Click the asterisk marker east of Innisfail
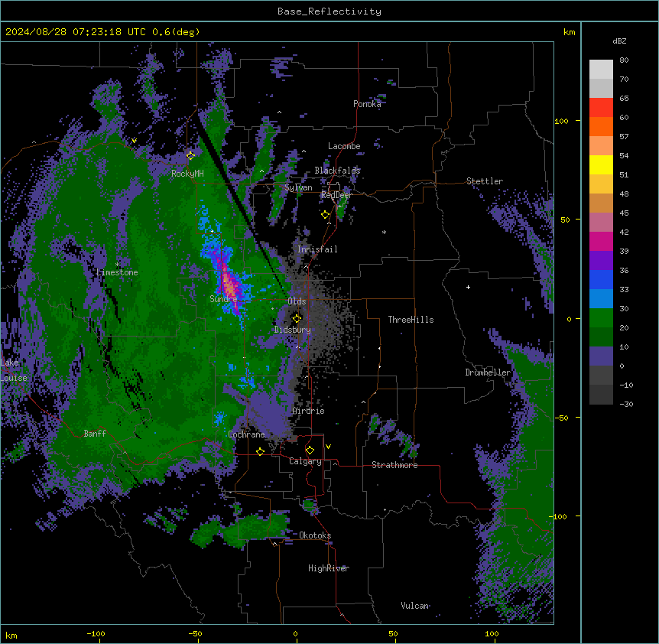The height and width of the screenshot is (644, 659). [384, 232]
